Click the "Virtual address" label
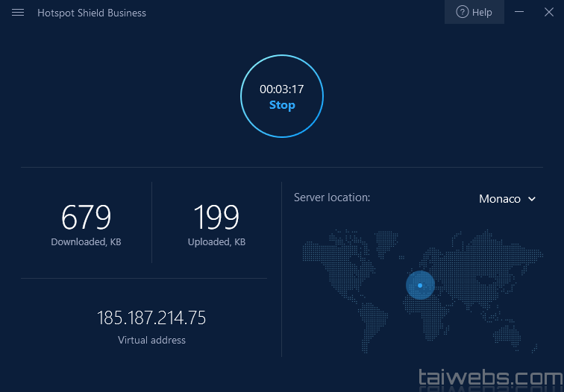 point(151,340)
